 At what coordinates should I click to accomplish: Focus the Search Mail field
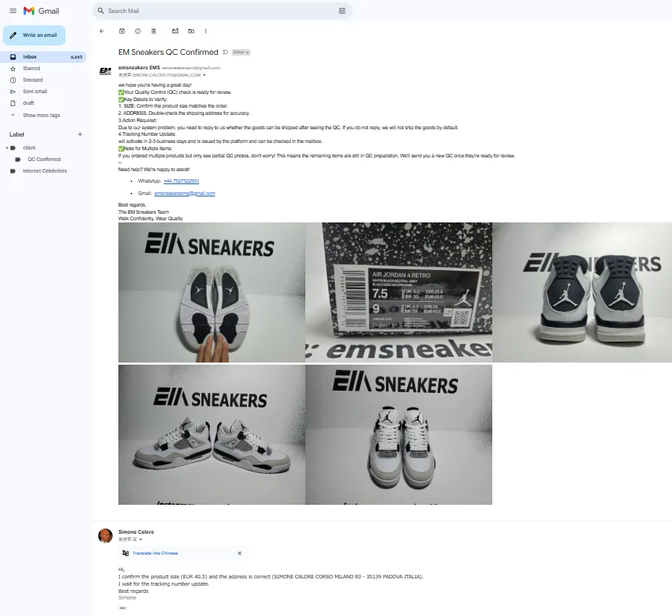click(x=222, y=11)
